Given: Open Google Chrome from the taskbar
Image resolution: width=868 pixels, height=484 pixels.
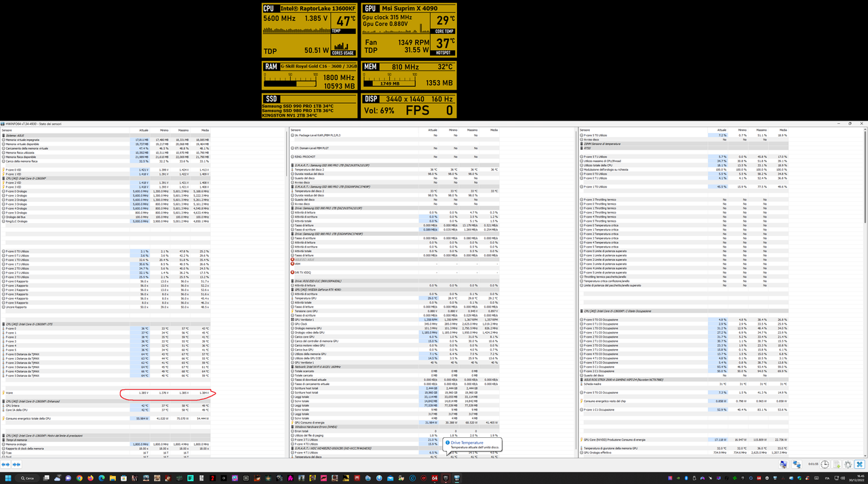Looking at the screenshot, I should point(80,478).
